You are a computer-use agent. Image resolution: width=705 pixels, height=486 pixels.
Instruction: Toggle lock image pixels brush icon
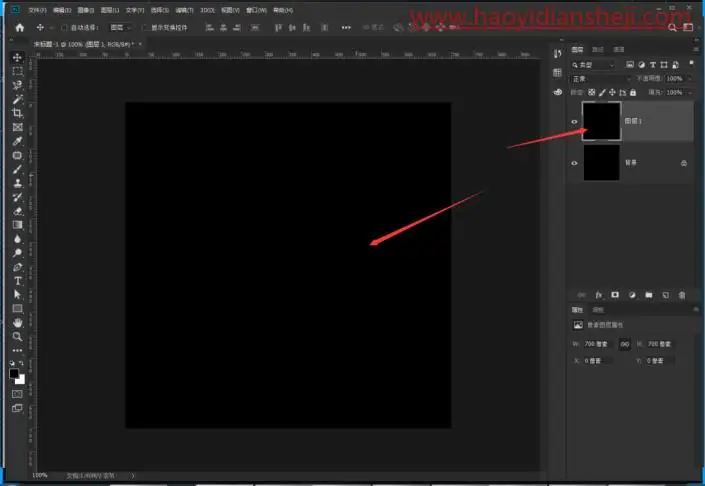tap(602, 92)
